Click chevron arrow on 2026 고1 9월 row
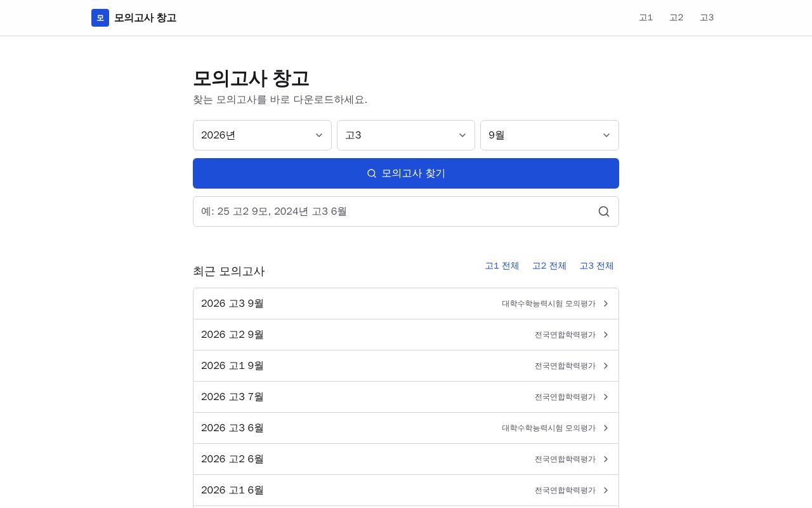Viewport: 812px width, 508px height. pyautogui.click(x=606, y=366)
